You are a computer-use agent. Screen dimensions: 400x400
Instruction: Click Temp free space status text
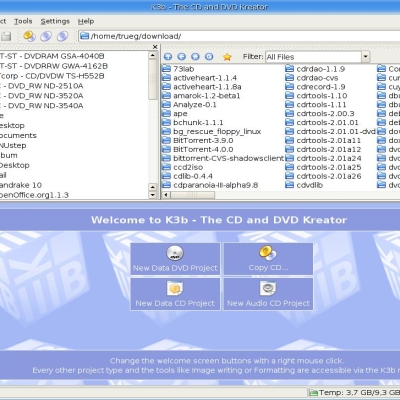tap(359, 393)
